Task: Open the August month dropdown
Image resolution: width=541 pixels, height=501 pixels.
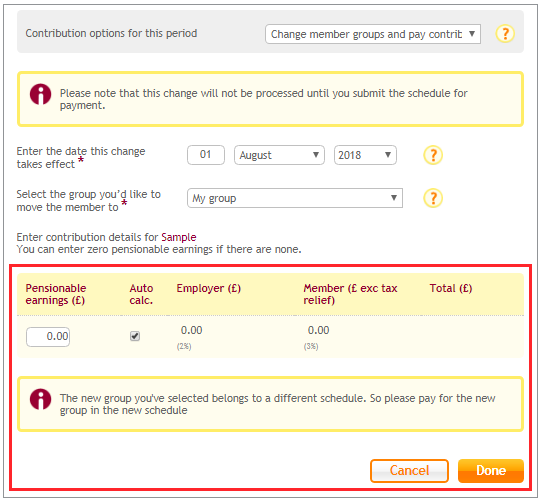Action: coord(279,155)
